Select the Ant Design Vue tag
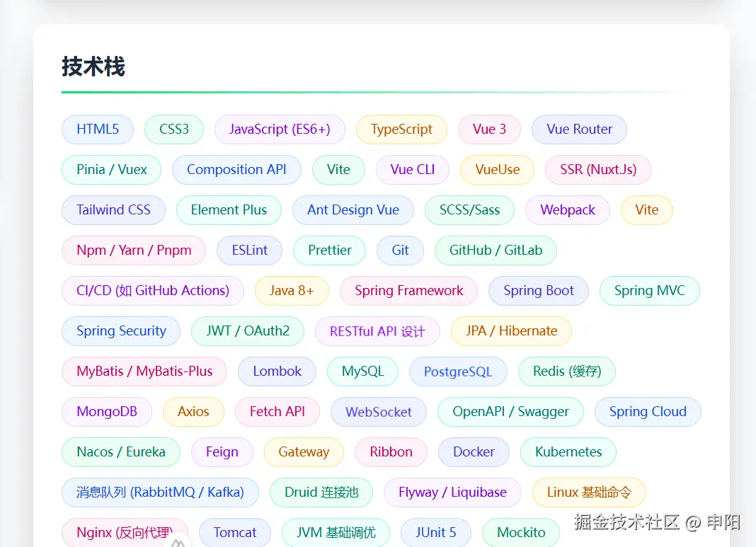Viewport: 756px width, 547px height. coord(353,210)
